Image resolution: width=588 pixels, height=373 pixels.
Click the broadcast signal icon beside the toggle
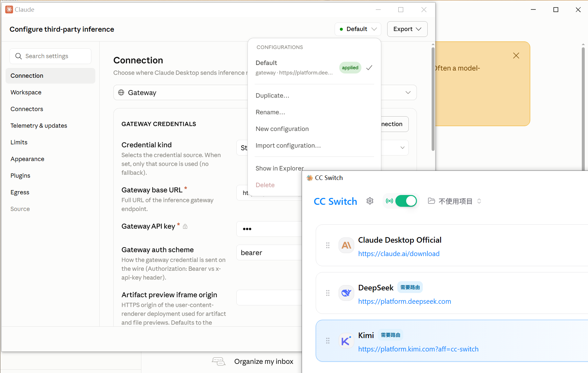[x=389, y=201]
